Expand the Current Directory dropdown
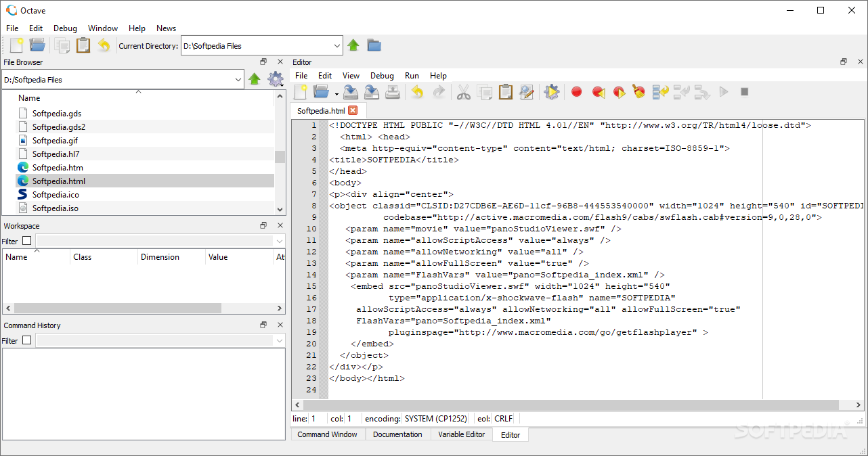This screenshot has height=456, width=868. [337, 46]
